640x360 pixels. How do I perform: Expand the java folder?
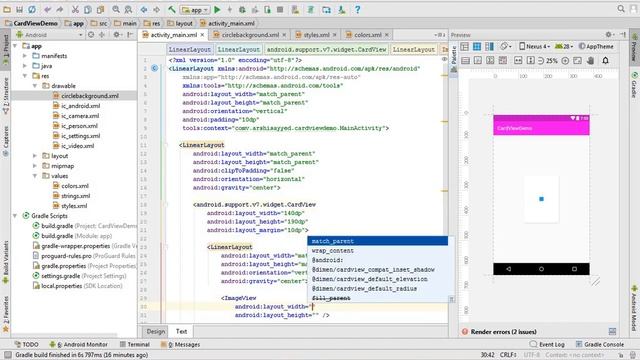25,66
